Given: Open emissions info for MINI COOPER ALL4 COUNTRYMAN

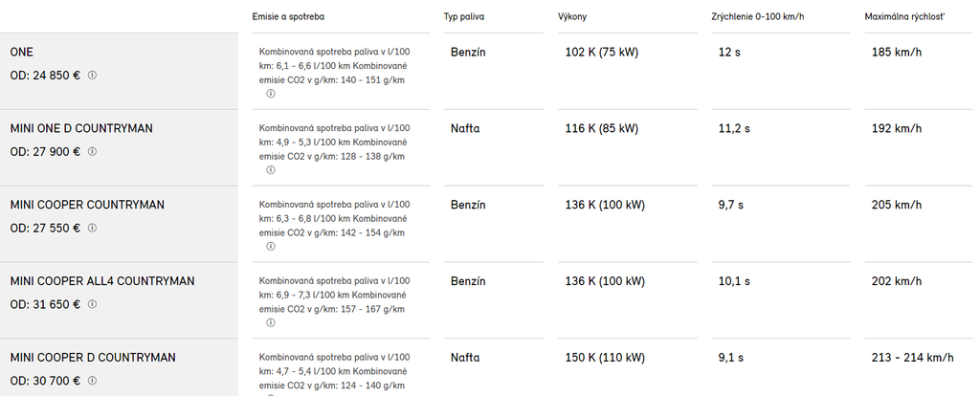Looking at the screenshot, I should pos(271,323).
